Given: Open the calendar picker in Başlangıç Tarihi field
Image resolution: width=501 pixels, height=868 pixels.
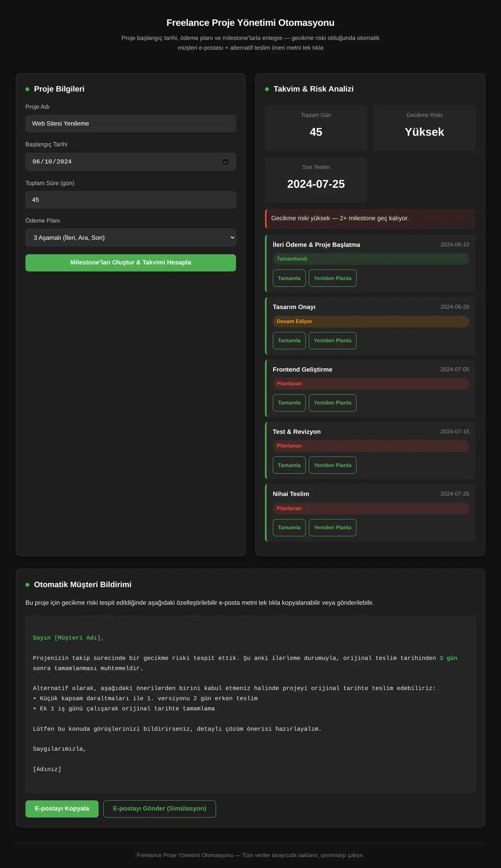Looking at the screenshot, I should pyautogui.click(x=225, y=162).
